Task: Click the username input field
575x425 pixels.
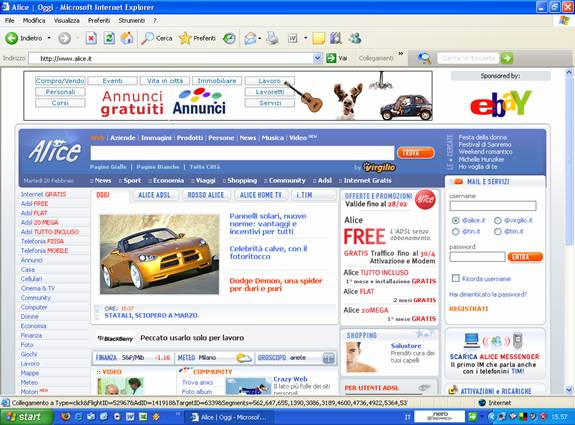Action: click(493, 206)
